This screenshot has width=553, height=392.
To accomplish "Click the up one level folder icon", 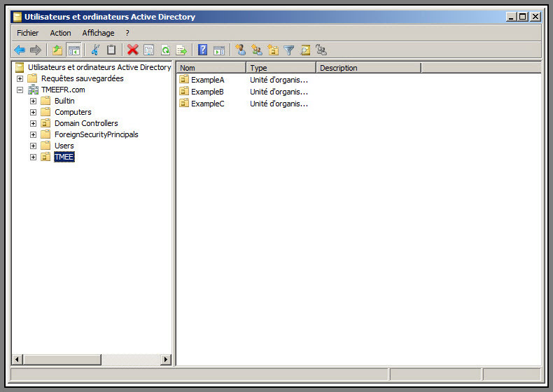I will [57, 50].
